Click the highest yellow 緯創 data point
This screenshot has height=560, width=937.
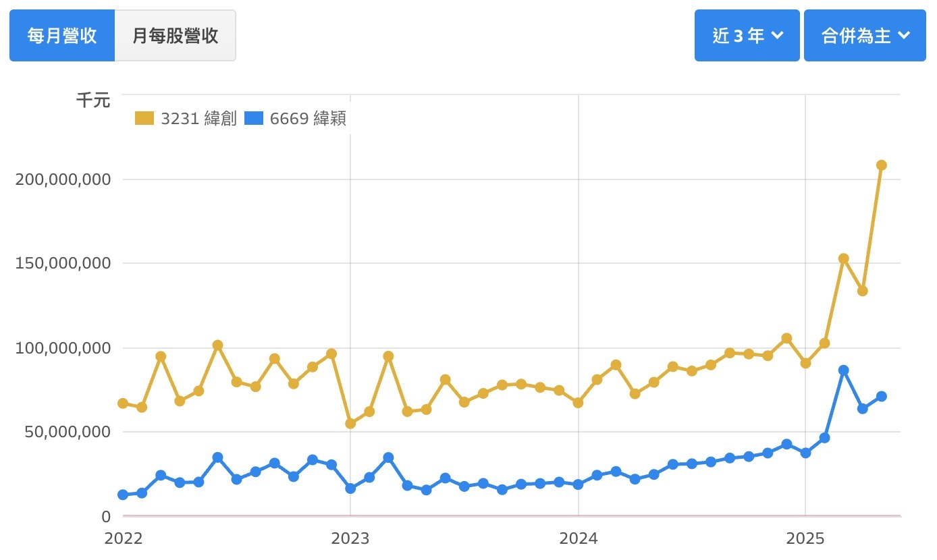[x=881, y=165]
